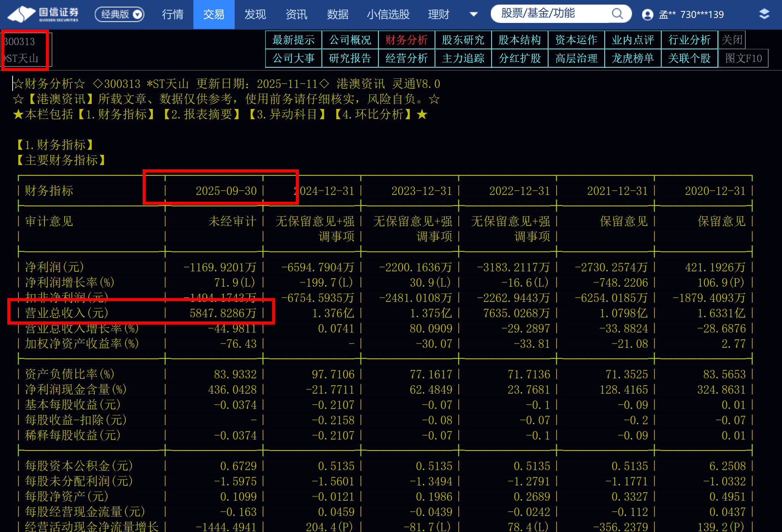782x532 pixels.
Task: Select the 分红扩股 tab
Action: point(519,58)
